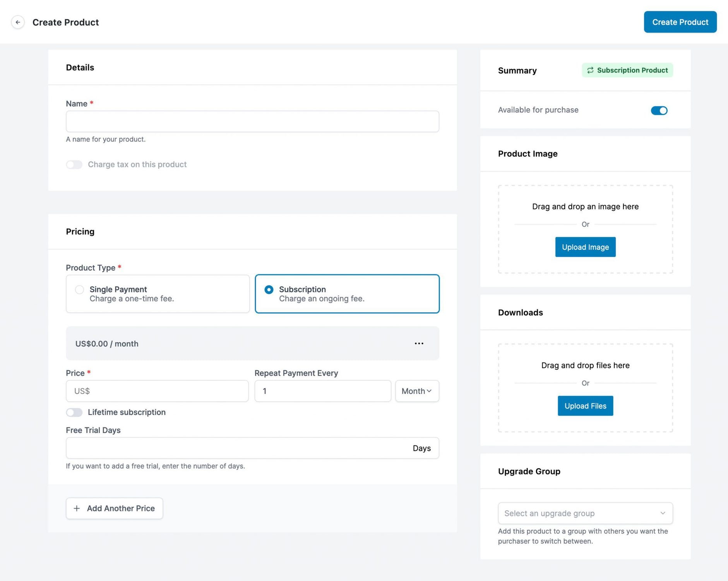This screenshot has width=728, height=581.
Task: Click the Repeat Payment Every number field
Action: (x=323, y=391)
